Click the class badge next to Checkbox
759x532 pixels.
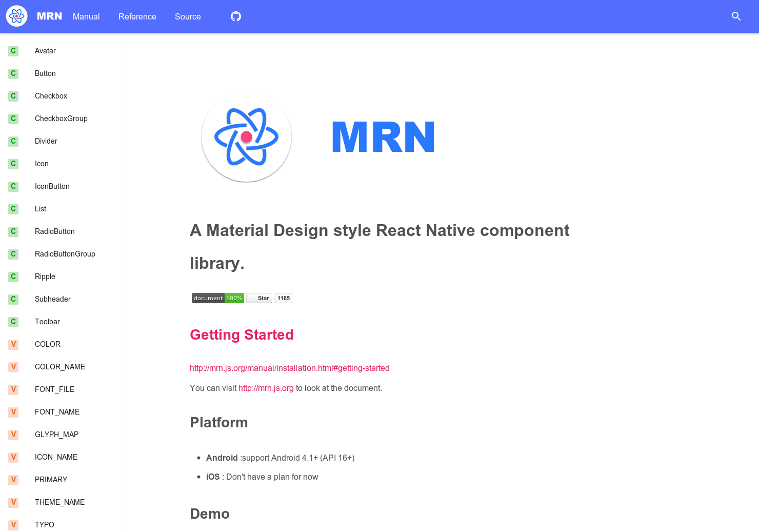click(x=13, y=96)
